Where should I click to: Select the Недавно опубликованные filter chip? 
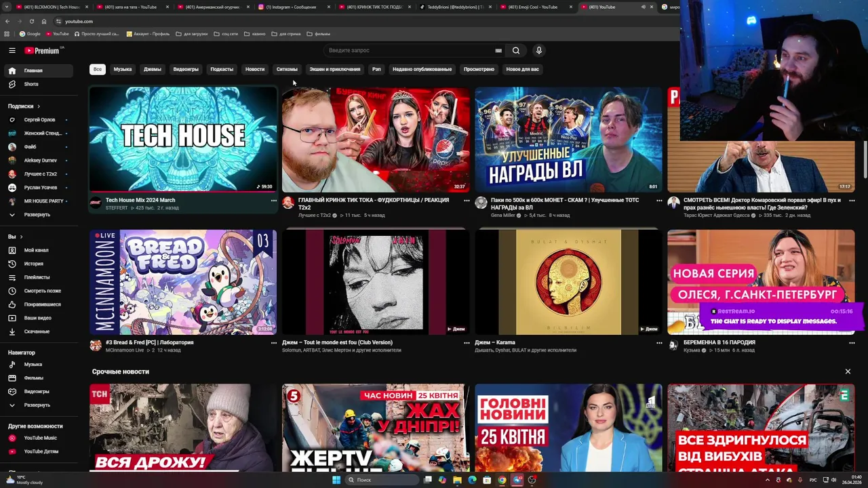tap(422, 69)
